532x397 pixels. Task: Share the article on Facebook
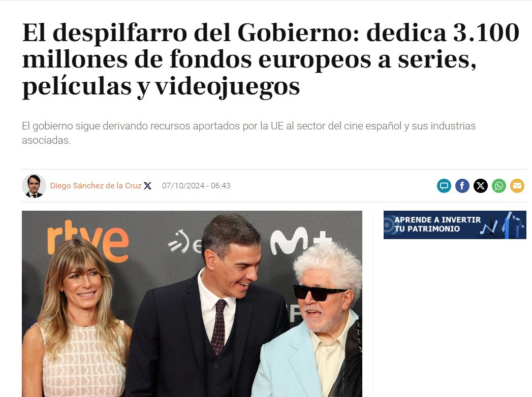tap(462, 186)
